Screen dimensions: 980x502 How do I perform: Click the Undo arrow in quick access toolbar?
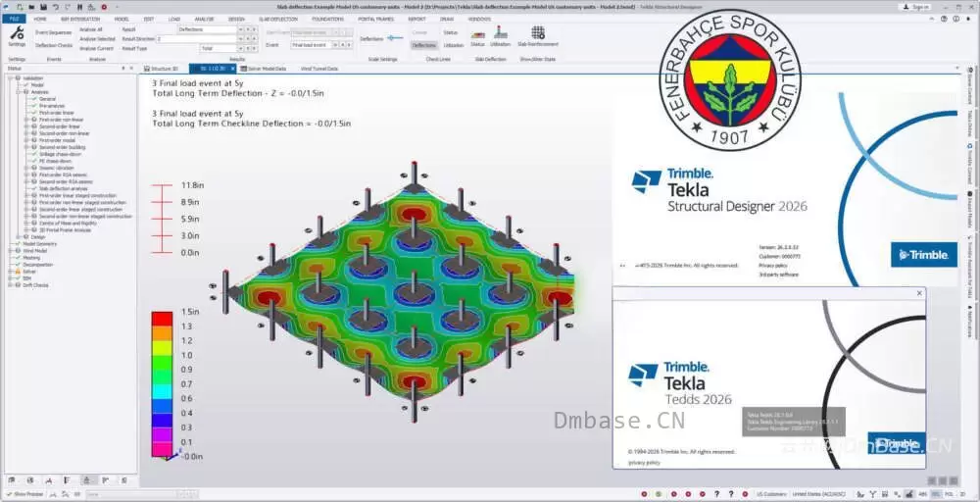coord(56,7)
